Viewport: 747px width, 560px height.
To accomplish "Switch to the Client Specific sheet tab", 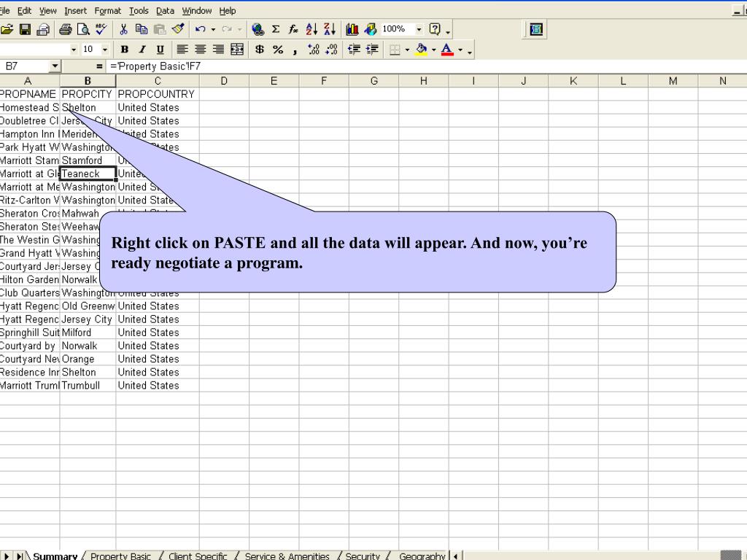I will pos(198,556).
